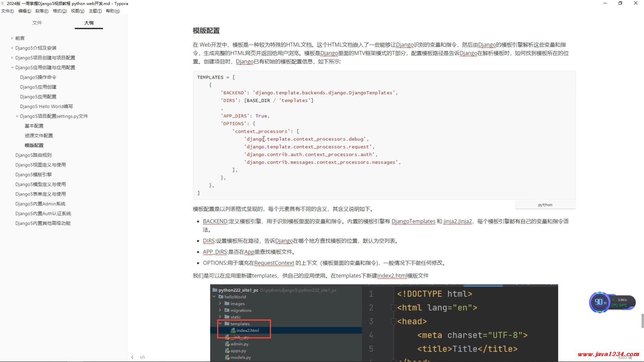Viewport: 644px width, 362px height.
Task: Go to Django5 Hello World编写 heading
Action: (x=46, y=106)
